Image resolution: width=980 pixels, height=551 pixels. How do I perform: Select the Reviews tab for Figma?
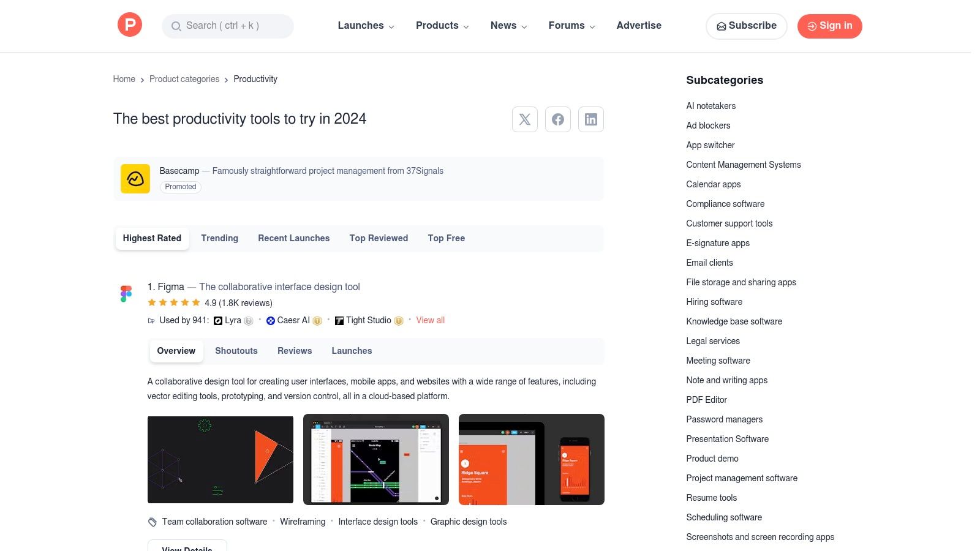pyautogui.click(x=295, y=351)
